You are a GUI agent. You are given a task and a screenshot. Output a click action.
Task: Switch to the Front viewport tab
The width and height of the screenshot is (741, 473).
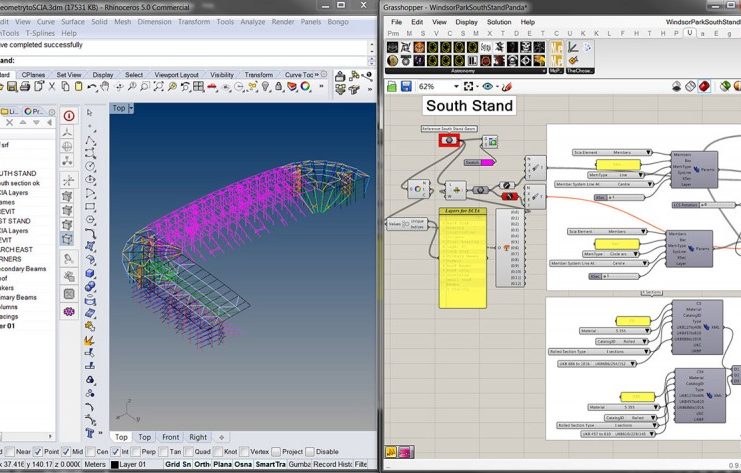click(170, 437)
